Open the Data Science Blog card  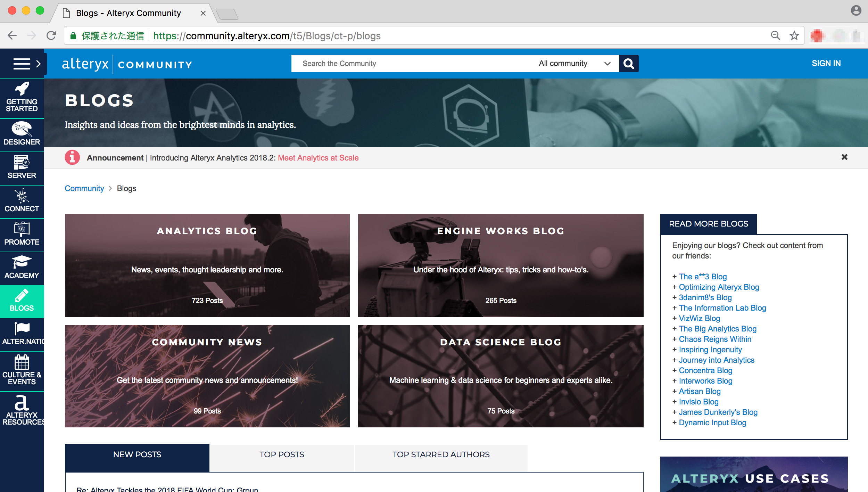(x=501, y=376)
